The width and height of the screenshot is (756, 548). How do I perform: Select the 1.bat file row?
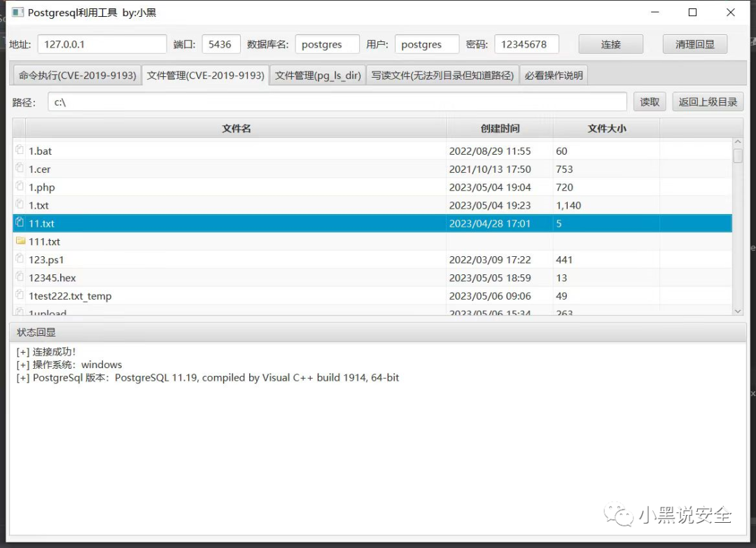(372, 151)
